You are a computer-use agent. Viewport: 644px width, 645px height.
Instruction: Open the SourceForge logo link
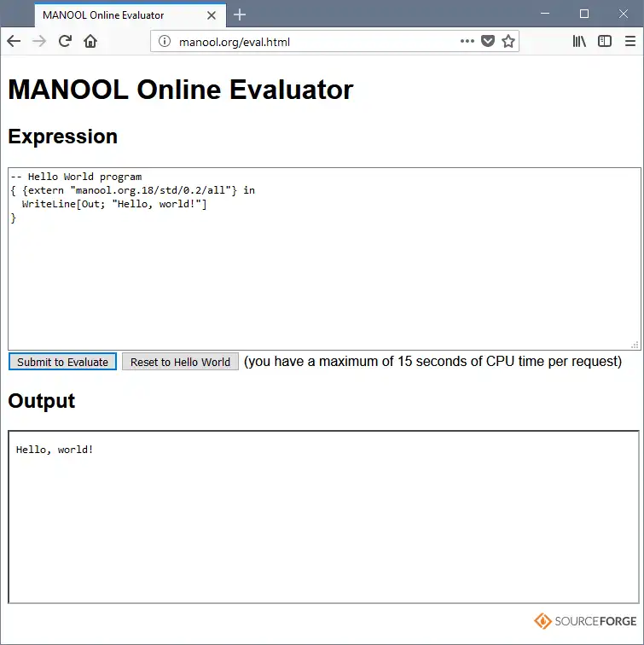(x=585, y=621)
